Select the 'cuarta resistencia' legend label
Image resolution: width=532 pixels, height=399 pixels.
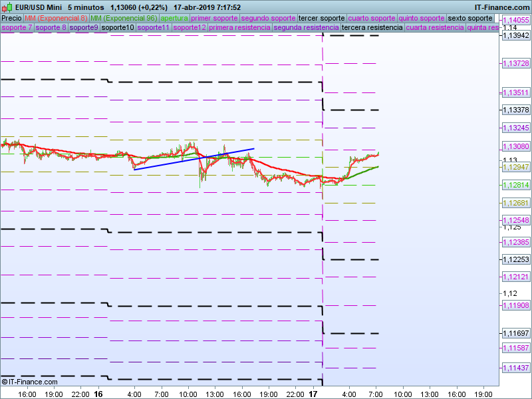(x=434, y=28)
